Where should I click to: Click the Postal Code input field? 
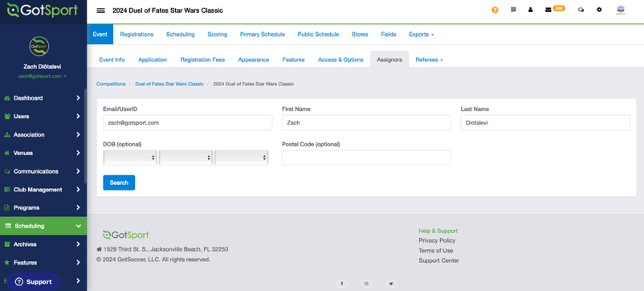pos(366,158)
